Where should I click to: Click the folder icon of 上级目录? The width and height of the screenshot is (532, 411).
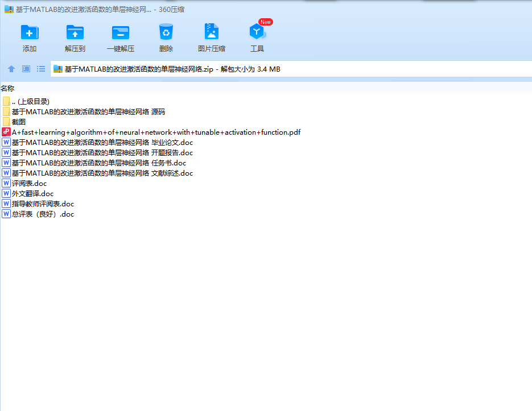point(6,101)
